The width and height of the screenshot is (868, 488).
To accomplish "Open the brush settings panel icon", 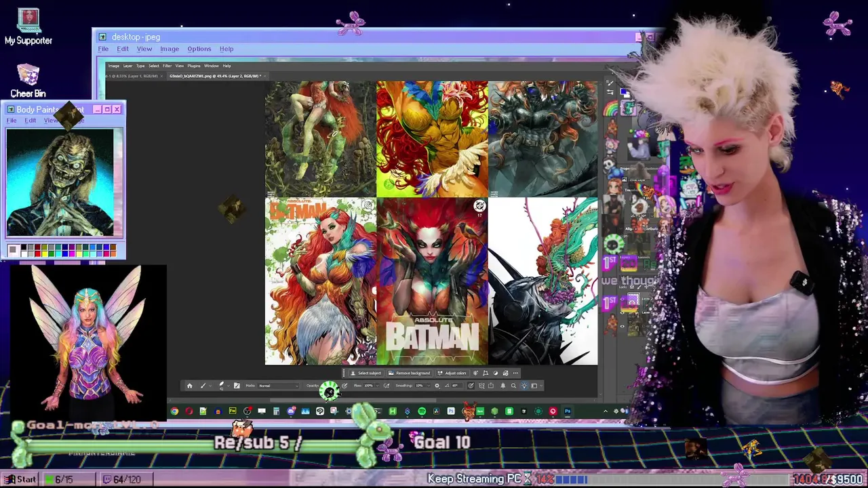I will 237,386.
